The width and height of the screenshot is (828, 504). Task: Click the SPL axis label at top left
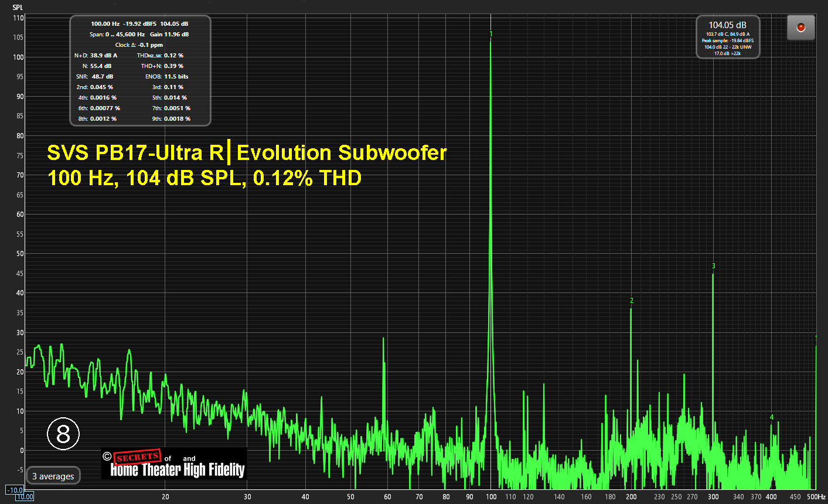click(18, 8)
